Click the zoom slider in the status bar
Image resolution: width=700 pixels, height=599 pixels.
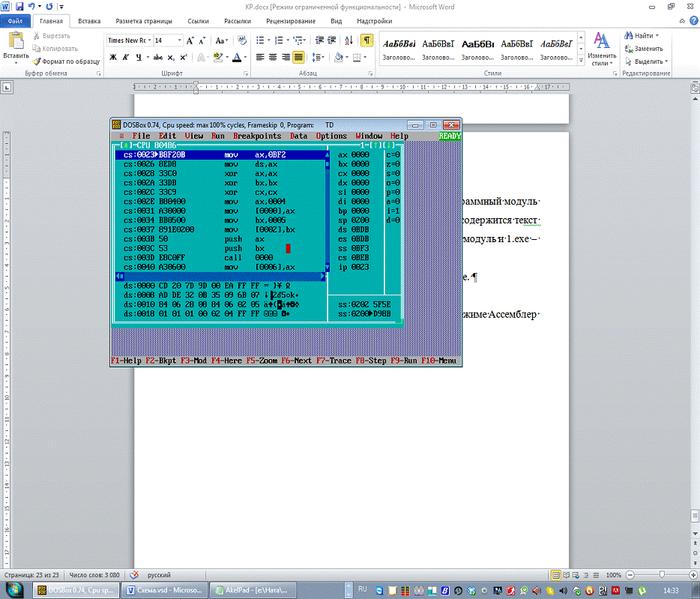click(x=661, y=575)
